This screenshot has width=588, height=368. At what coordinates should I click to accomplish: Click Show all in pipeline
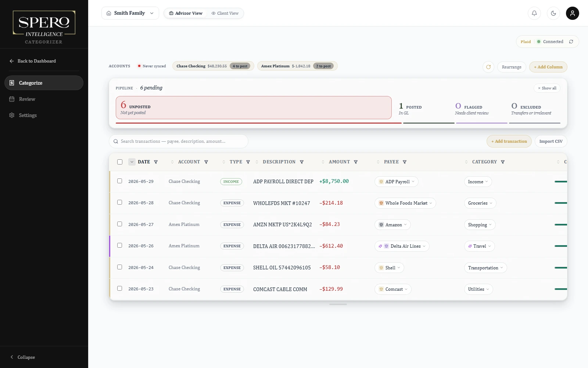pos(547,88)
